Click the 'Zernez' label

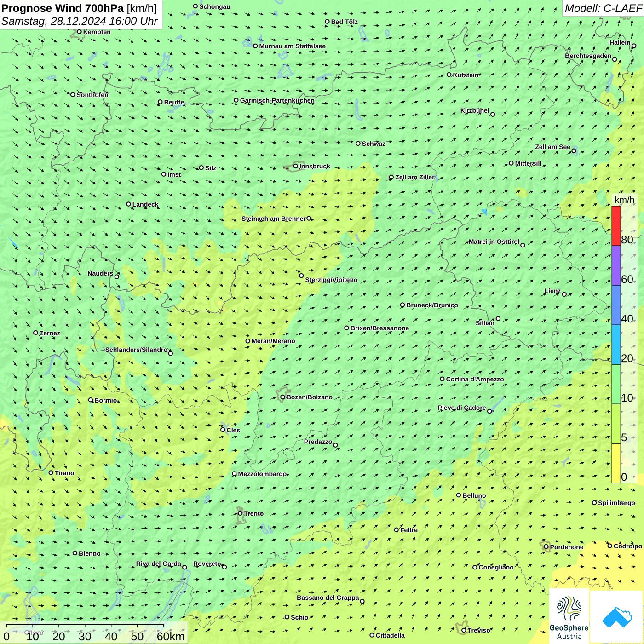point(50,333)
